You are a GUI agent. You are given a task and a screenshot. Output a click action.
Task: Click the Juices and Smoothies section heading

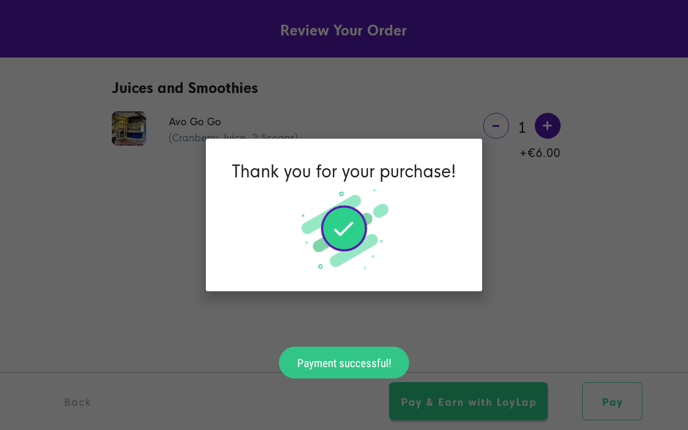click(185, 88)
